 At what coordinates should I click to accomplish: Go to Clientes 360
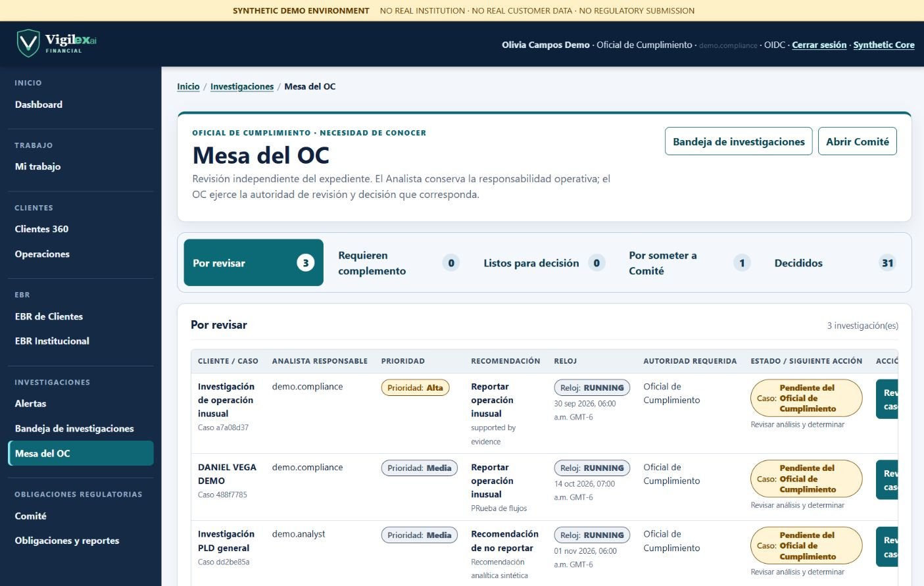pyautogui.click(x=41, y=229)
